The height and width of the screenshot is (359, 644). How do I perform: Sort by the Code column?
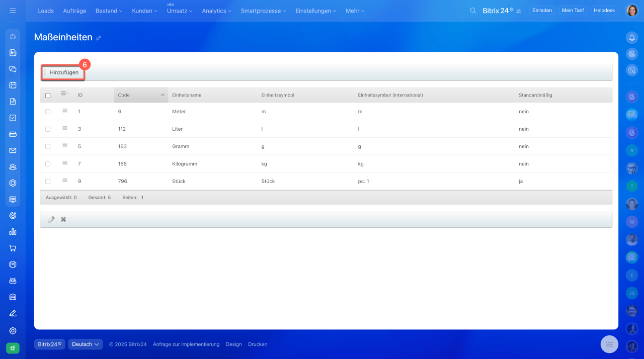pyautogui.click(x=141, y=95)
